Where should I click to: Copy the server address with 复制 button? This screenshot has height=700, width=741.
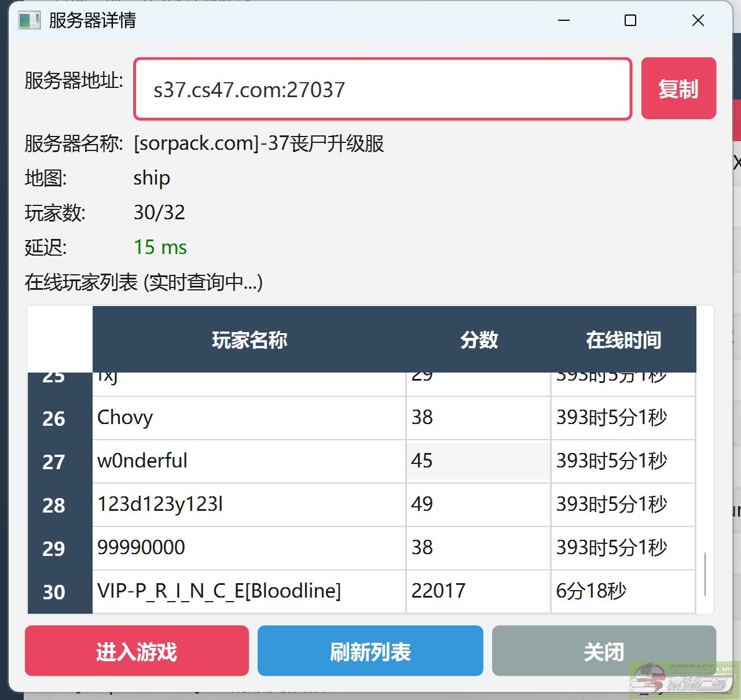tap(678, 89)
